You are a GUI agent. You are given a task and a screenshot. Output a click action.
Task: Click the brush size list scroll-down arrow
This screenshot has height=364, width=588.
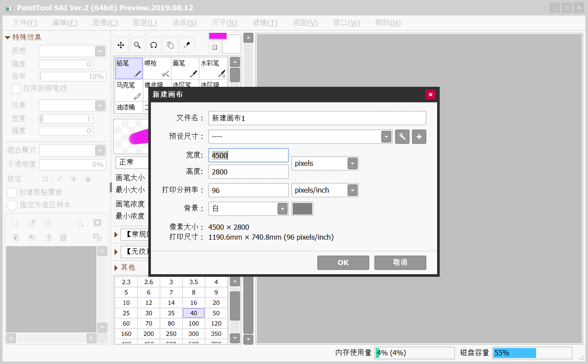coord(235,338)
